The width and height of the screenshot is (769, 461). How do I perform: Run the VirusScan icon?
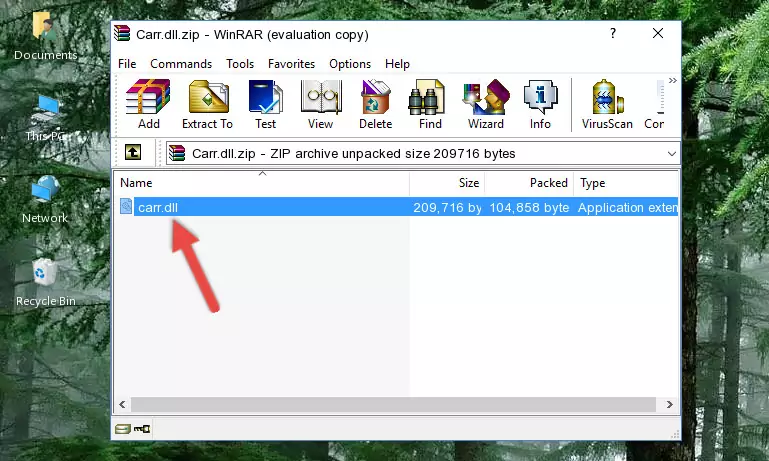(x=607, y=104)
